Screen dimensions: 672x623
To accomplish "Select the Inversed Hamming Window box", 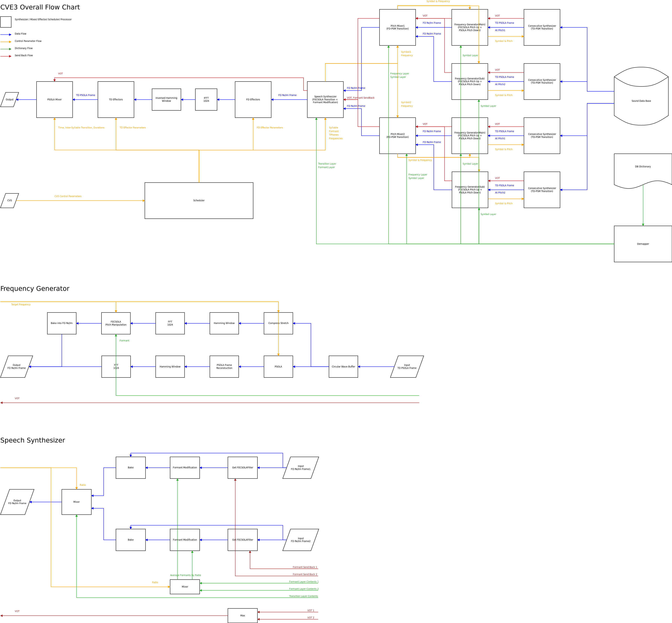I will point(166,99).
